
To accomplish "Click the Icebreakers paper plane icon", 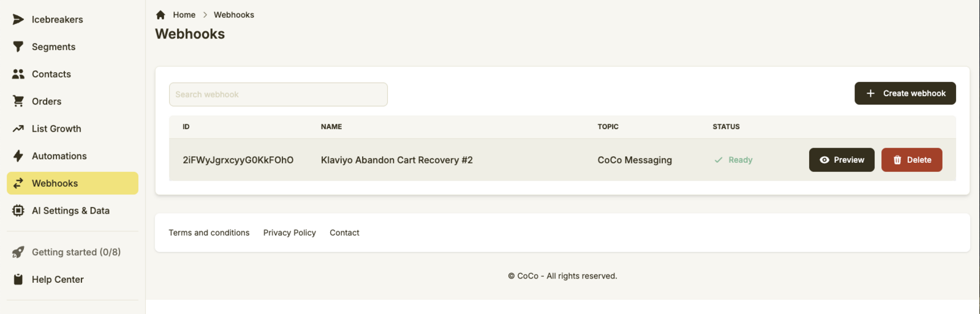I will [18, 20].
